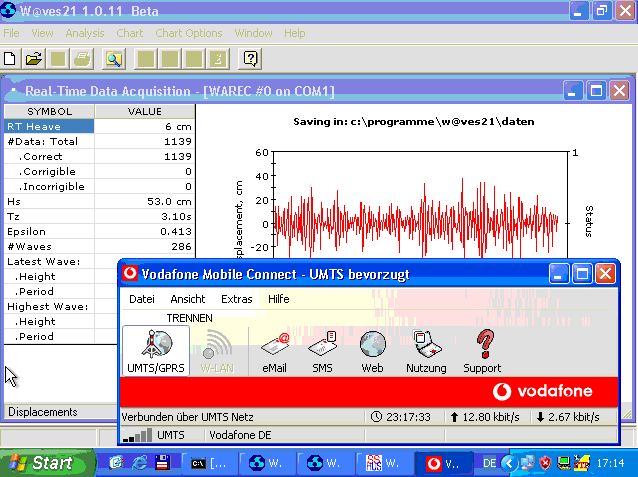Click the Start button
This screenshot has width=638, height=477.
(x=46, y=463)
